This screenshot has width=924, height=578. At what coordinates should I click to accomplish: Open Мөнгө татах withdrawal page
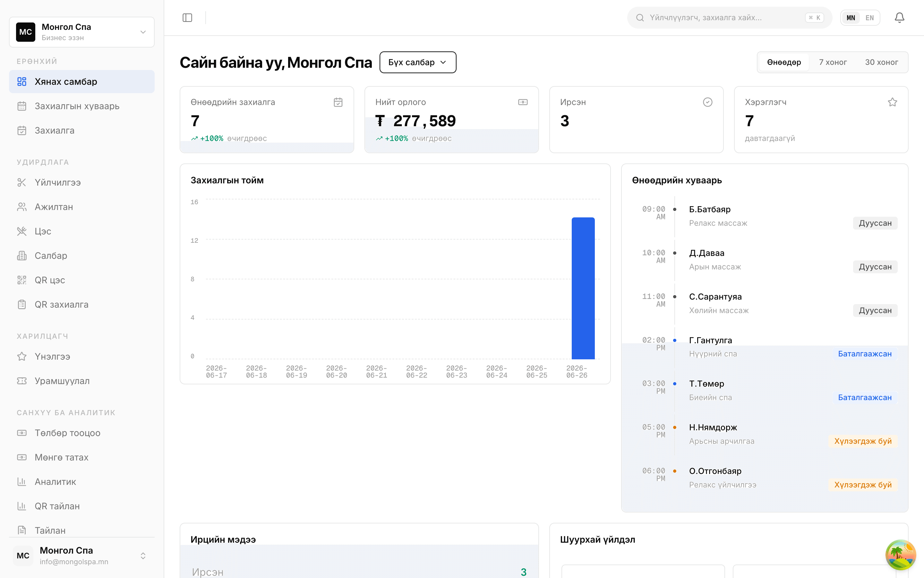82,457
